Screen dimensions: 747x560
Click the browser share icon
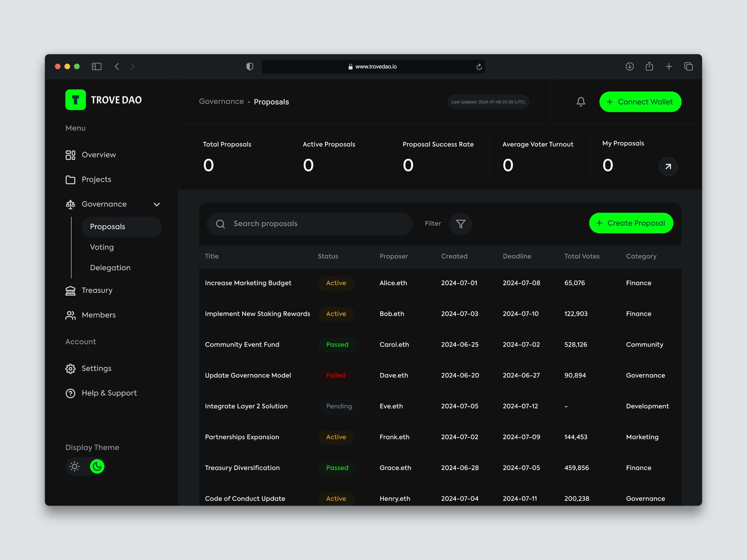coord(649,66)
